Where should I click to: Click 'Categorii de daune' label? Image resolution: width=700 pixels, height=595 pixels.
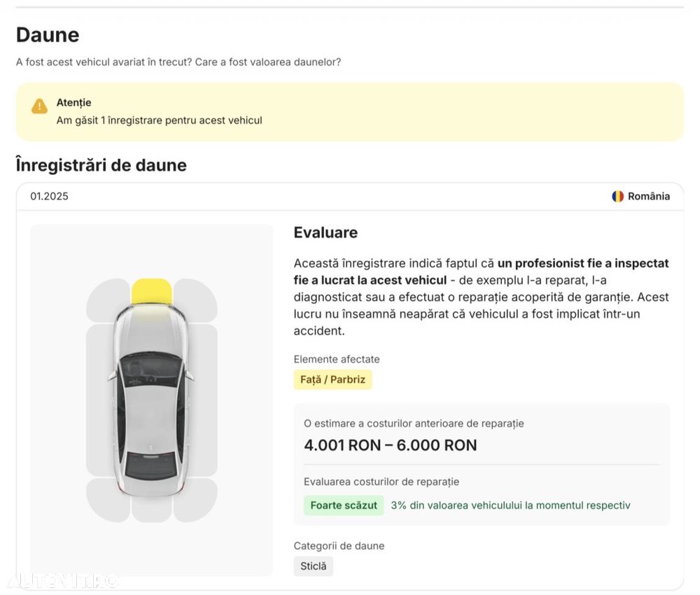pos(339,546)
